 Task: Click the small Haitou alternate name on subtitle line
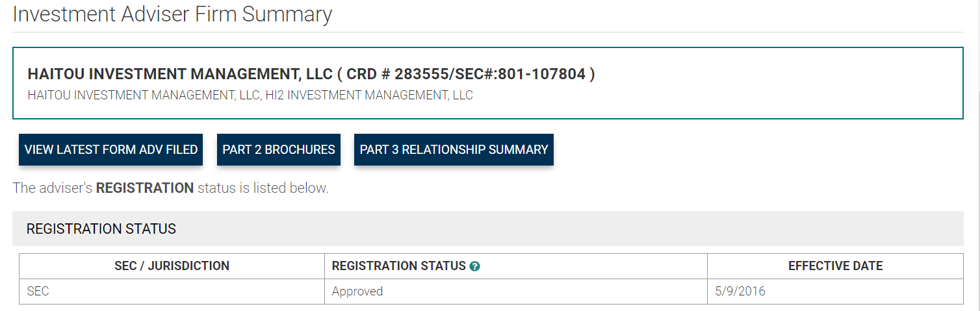pos(144,95)
